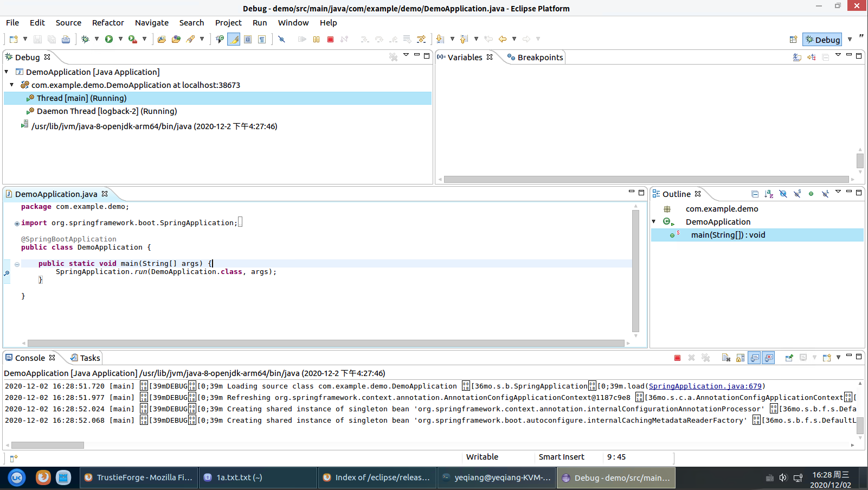Open the Navigate menu
The image size is (868, 490).
click(152, 23)
